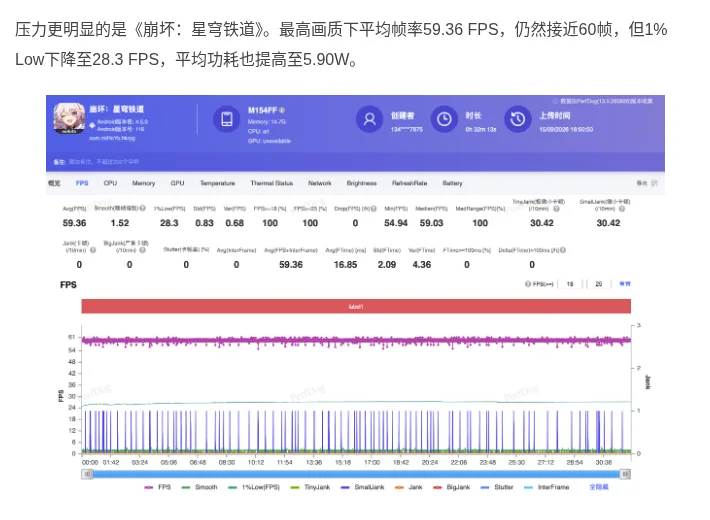Click help icon beside FPS(>=) threshold
The width and height of the screenshot is (710, 520).
[528, 284]
